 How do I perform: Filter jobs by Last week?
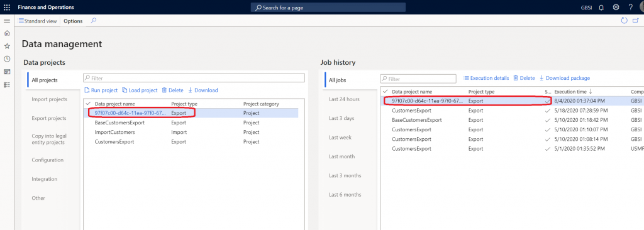(x=340, y=137)
